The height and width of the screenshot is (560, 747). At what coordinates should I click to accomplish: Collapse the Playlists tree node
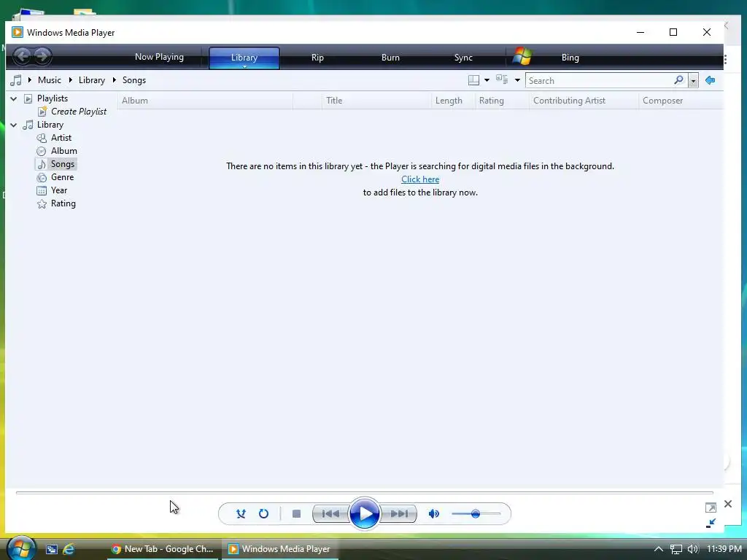coord(14,98)
